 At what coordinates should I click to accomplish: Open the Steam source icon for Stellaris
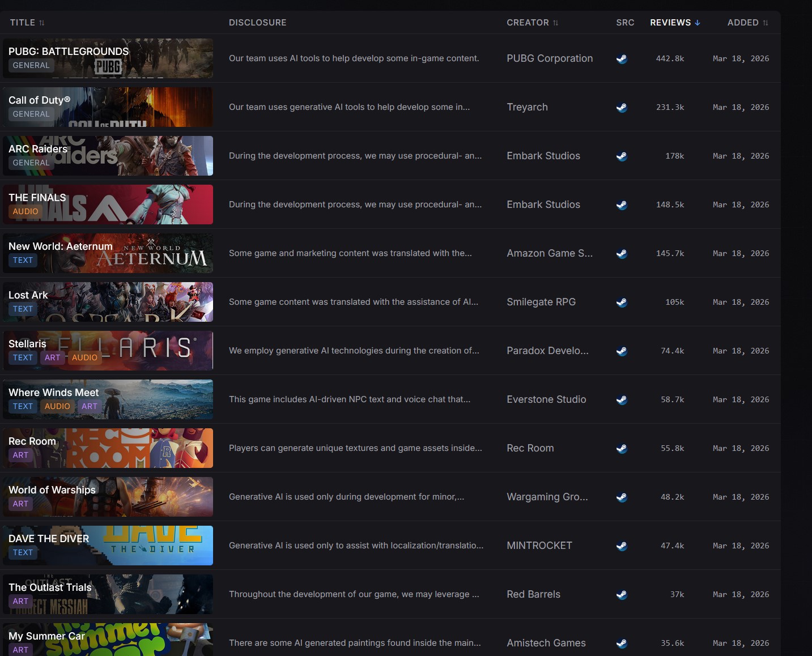(x=622, y=351)
